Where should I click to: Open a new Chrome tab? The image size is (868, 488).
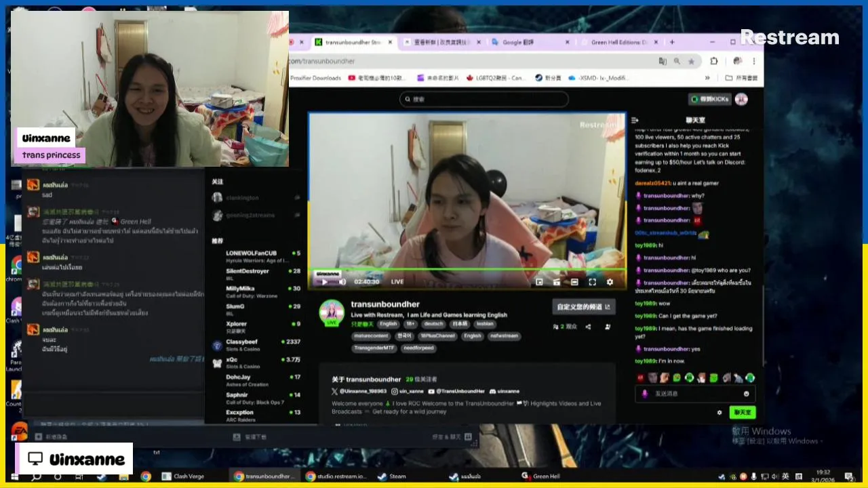pyautogui.click(x=672, y=42)
